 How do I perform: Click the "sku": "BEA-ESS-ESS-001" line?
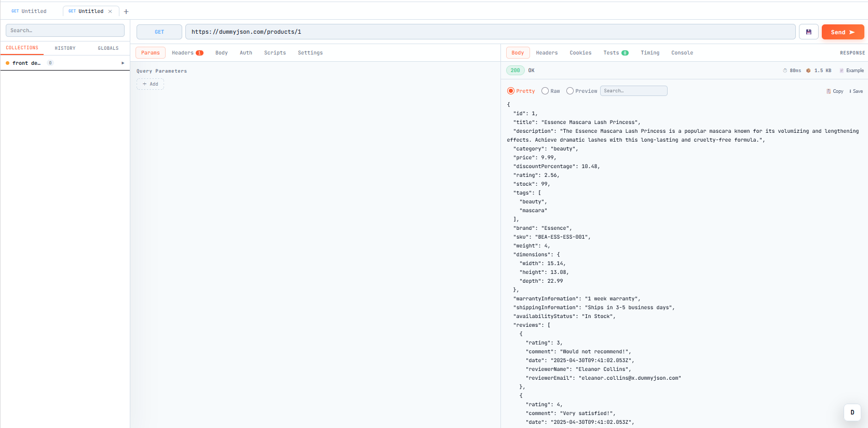552,237
